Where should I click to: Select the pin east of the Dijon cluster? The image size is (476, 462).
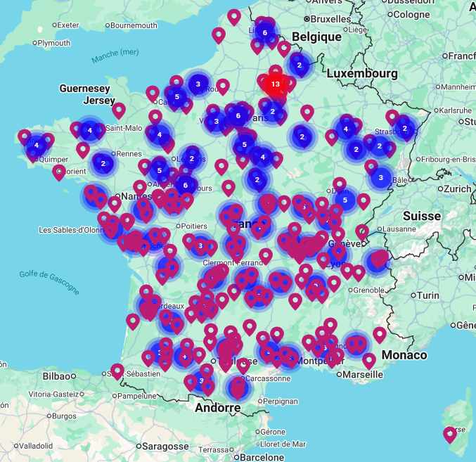(364, 201)
